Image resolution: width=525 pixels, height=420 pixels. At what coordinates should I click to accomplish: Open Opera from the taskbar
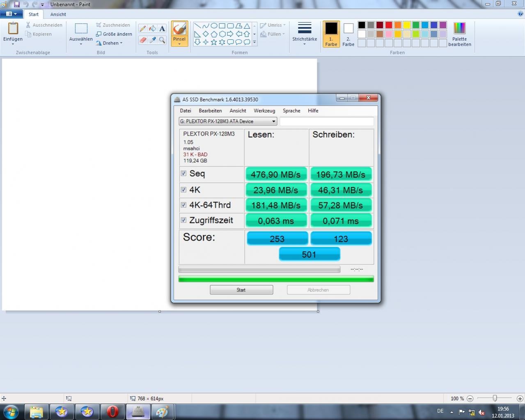[x=112, y=411]
